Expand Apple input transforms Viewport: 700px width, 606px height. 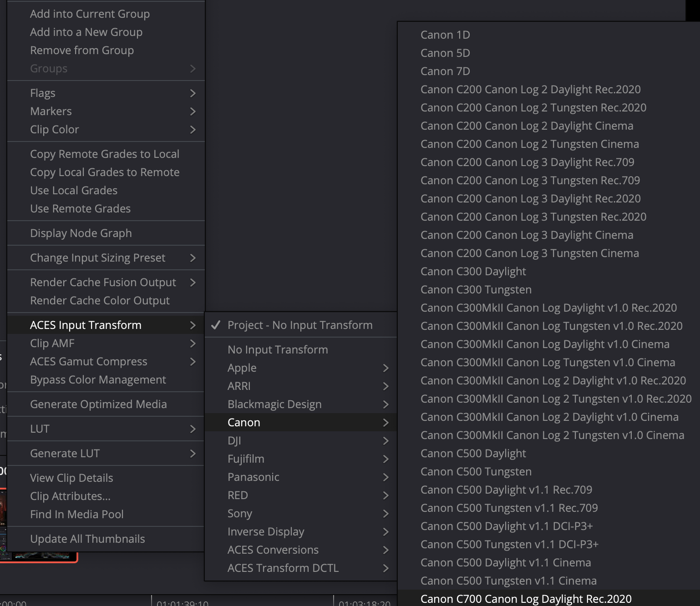pyautogui.click(x=301, y=368)
